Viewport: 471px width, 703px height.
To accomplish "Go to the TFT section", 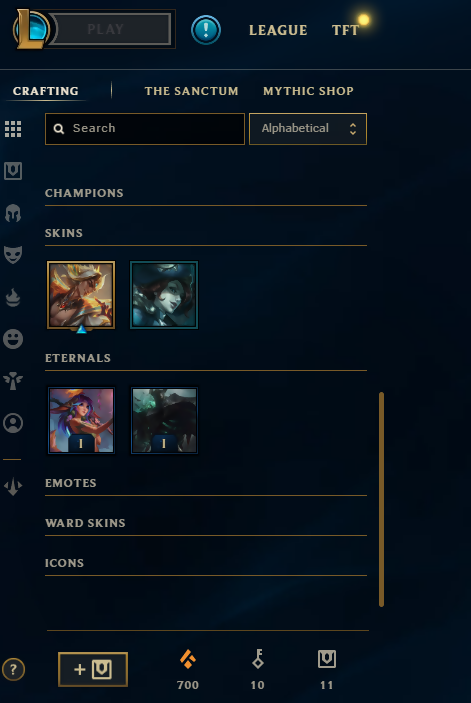I will (345, 30).
